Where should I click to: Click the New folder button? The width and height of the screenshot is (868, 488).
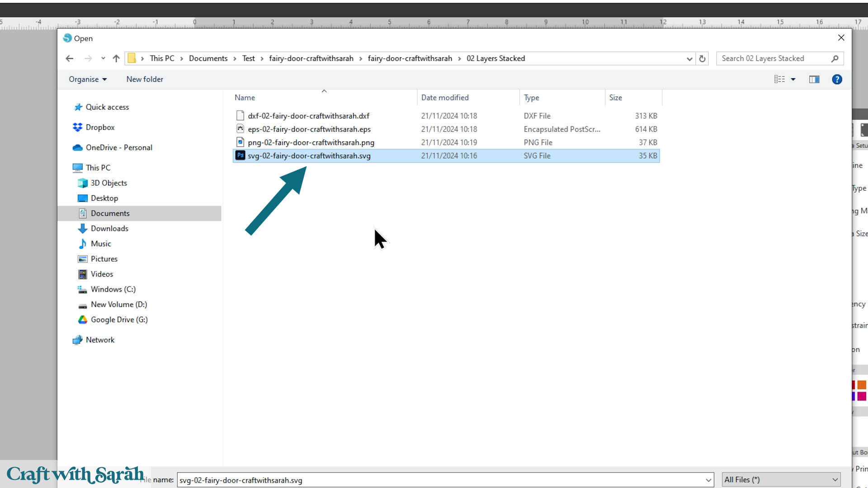click(145, 80)
